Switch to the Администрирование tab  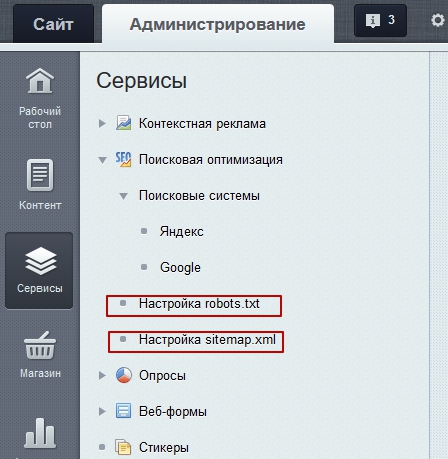coord(218,23)
